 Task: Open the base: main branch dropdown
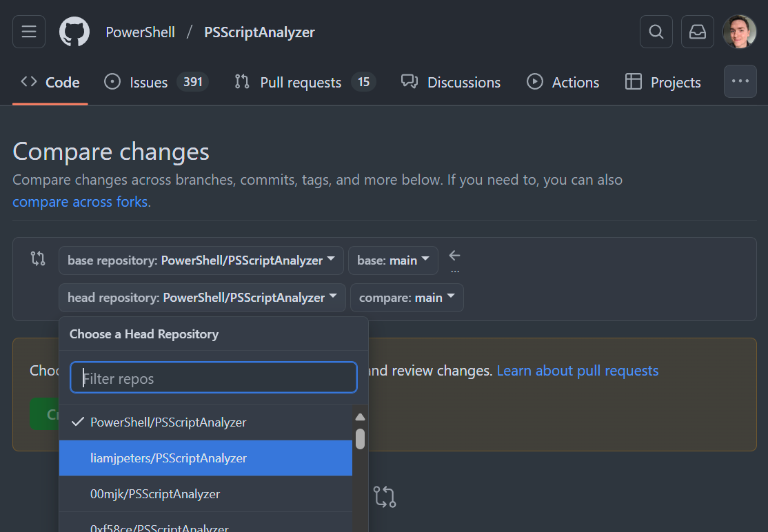click(x=393, y=260)
